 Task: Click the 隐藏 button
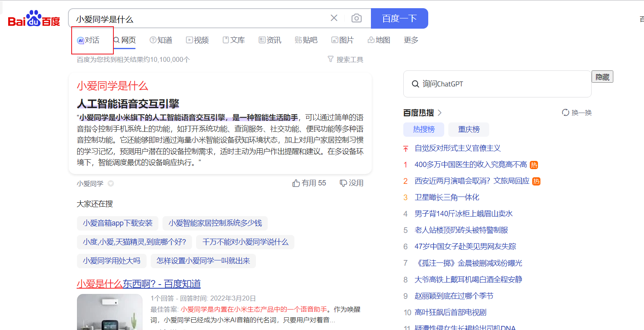(x=602, y=77)
